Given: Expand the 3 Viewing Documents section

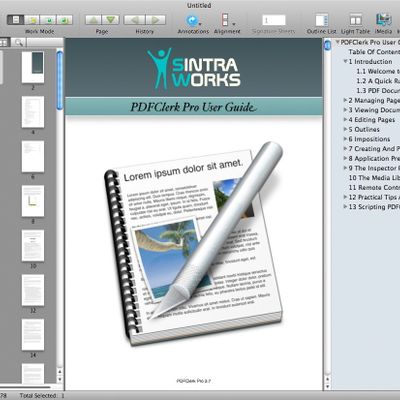Looking at the screenshot, I should click(345, 110).
